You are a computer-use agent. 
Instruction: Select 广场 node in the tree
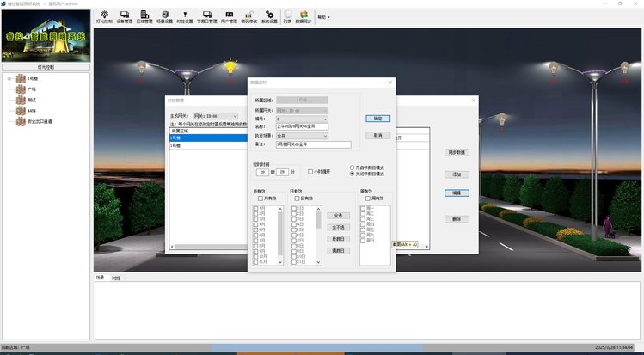[x=31, y=89]
